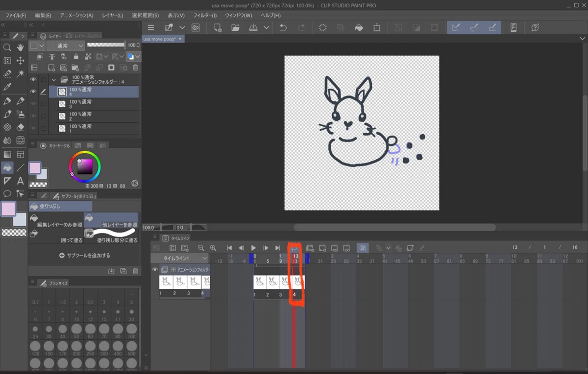Open palette color dropdown beside blending mode
Screen dimensions: 588x374
point(41,46)
